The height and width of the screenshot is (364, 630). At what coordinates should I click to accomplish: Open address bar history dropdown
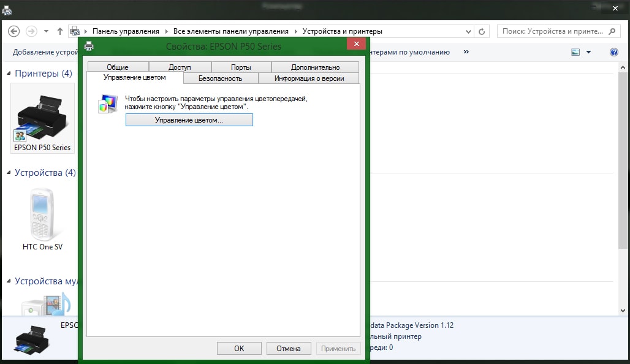468,31
